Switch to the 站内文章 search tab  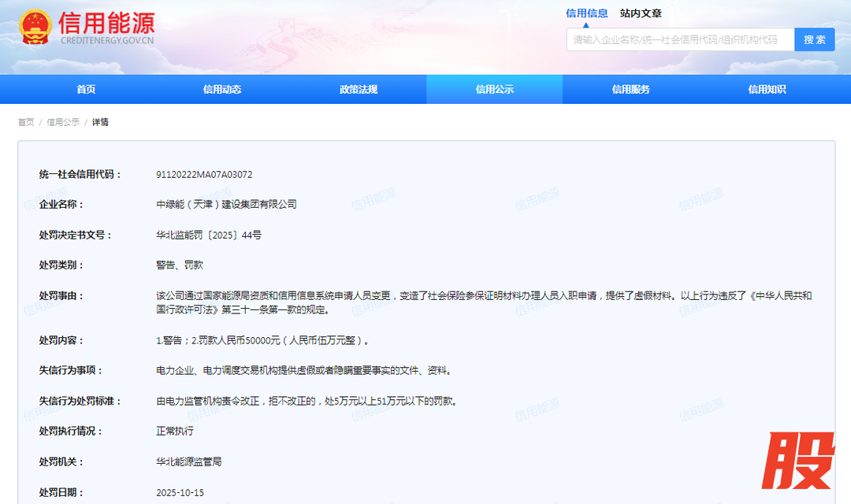[641, 13]
